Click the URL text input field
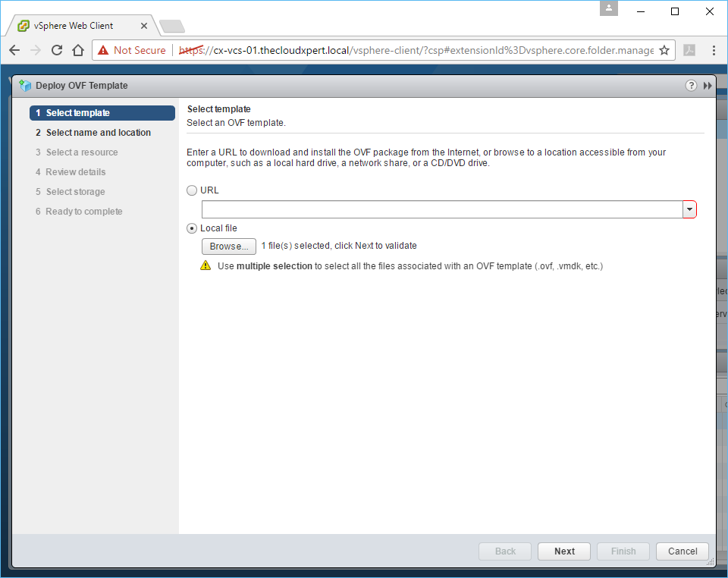728x578 pixels. [441, 209]
